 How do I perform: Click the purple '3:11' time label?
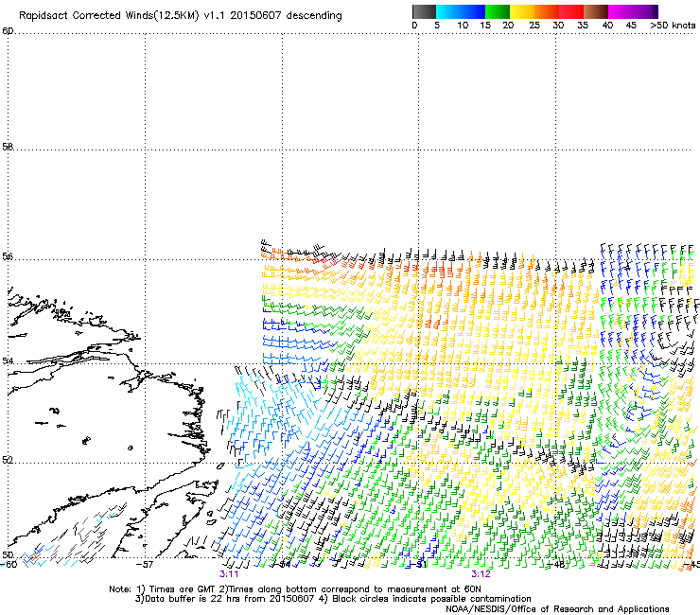[x=229, y=574]
